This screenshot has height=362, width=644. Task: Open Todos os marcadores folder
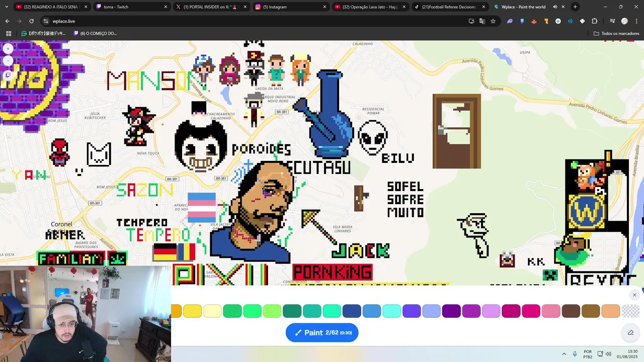tap(616, 33)
